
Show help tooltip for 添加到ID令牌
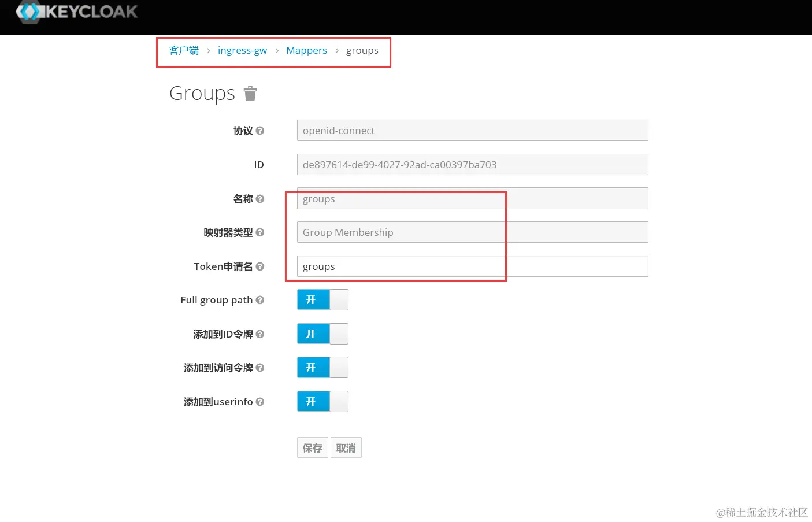tap(260, 334)
